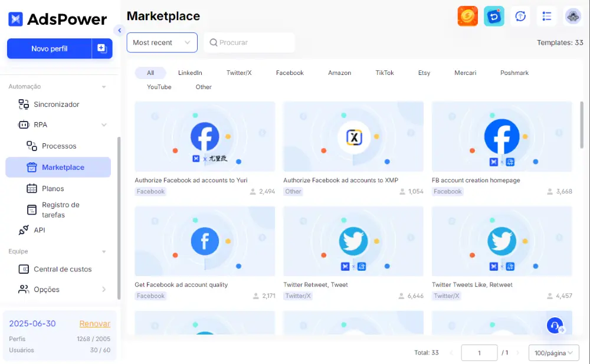Click the blue circular-arrow icon with red dot
The image size is (590, 364).
click(x=494, y=16)
